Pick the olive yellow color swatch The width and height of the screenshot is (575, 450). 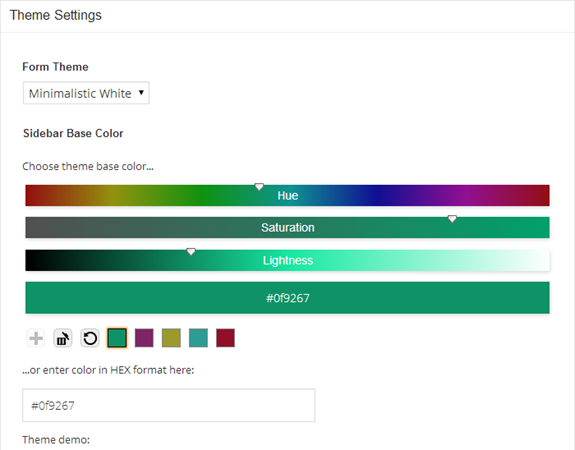click(x=171, y=338)
